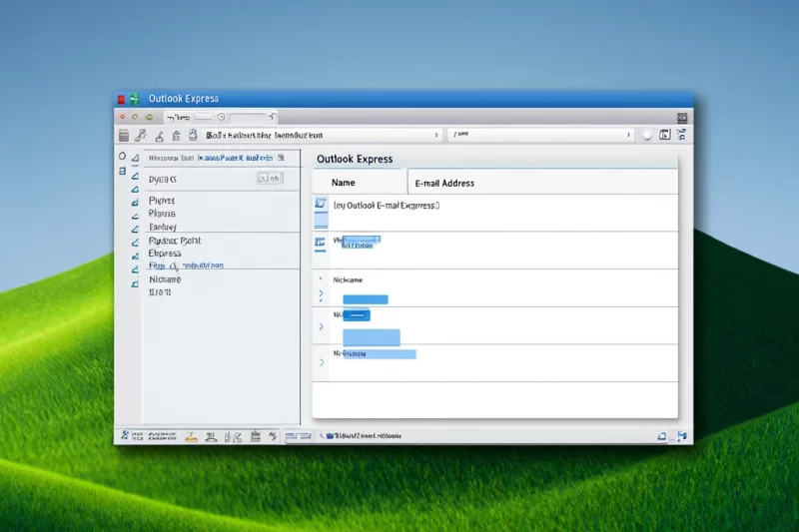The image size is (799, 532).
Task: Click the small button on the Dyes row
Action: (270, 179)
